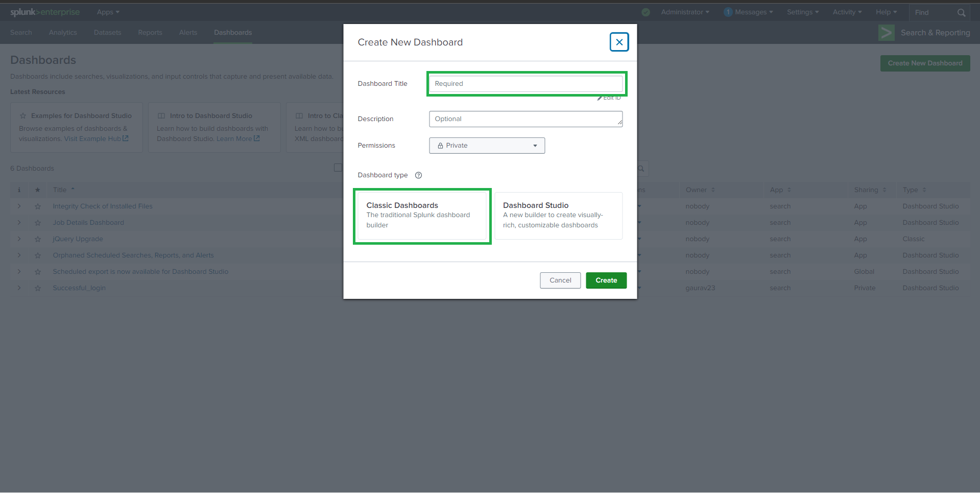This screenshot has width=980, height=493.
Task: Click the background Create New Dashboard button
Action: click(x=925, y=63)
